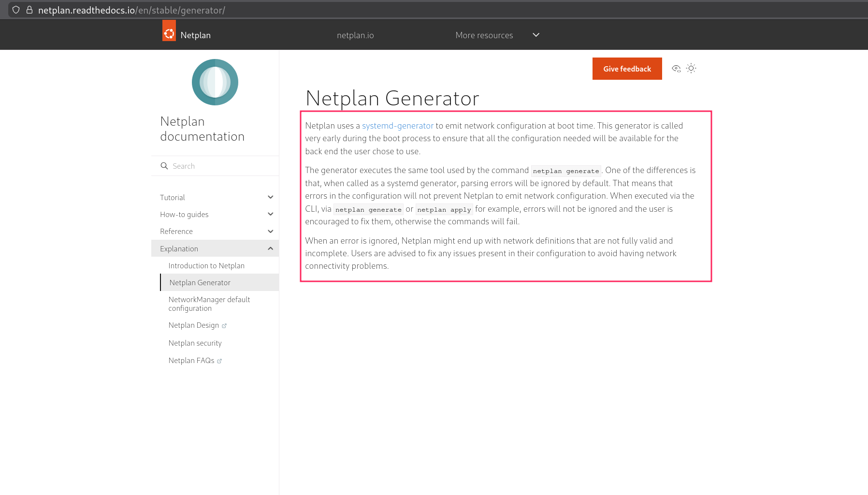The width and height of the screenshot is (868, 495).
Task: Collapse the Explanation section chevron
Action: click(270, 248)
